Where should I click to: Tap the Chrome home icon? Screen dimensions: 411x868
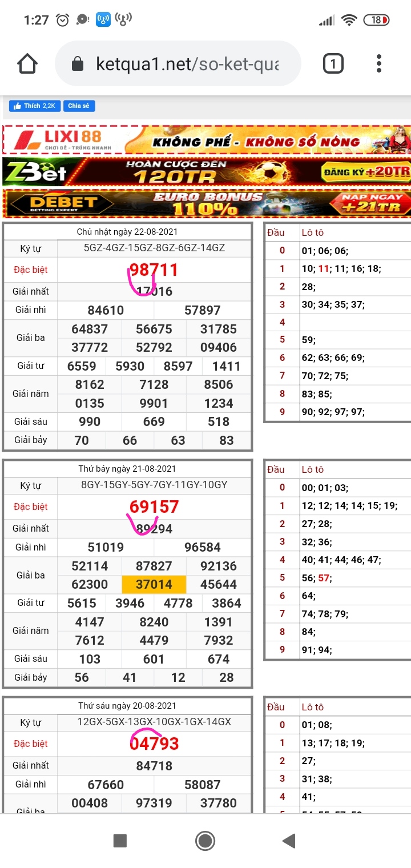pyautogui.click(x=27, y=63)
